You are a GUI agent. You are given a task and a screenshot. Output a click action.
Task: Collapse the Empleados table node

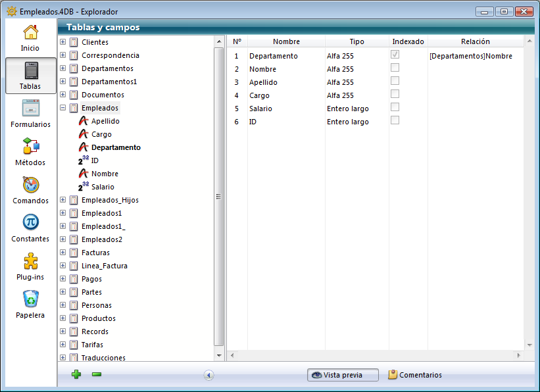click(63, 108)
